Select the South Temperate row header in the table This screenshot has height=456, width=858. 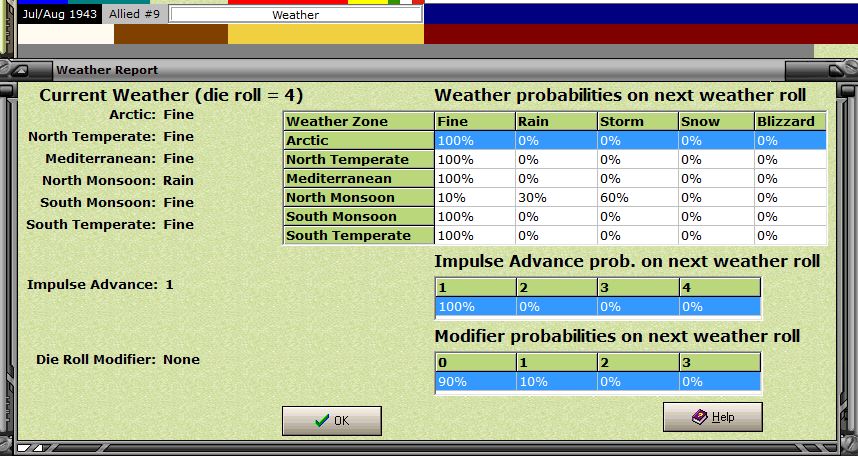click(359, 235)
